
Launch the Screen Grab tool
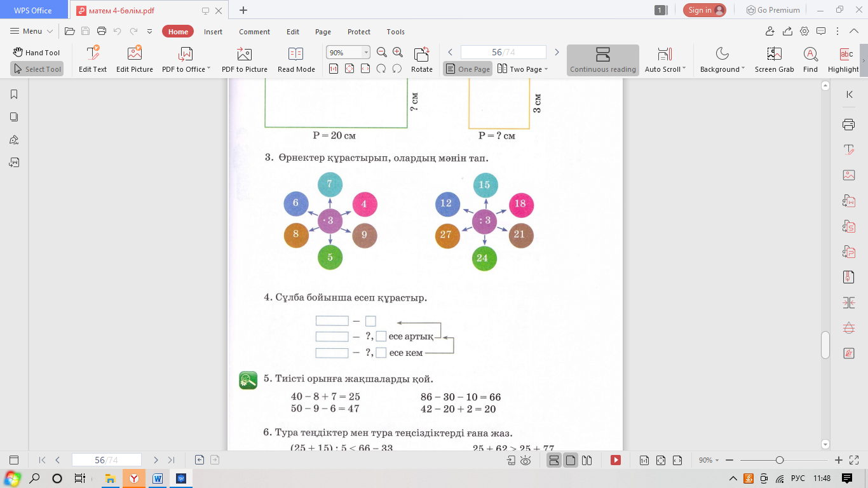click(x=774, y=60)
